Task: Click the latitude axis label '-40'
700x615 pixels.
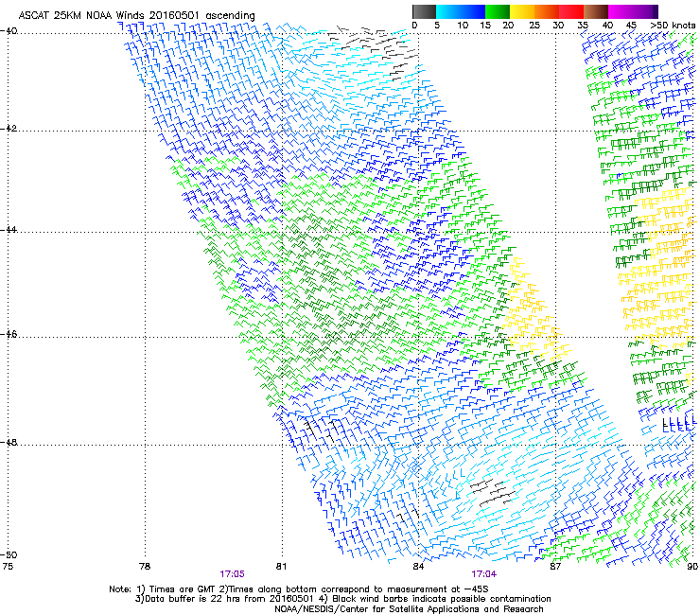Action: coord(9,31)
